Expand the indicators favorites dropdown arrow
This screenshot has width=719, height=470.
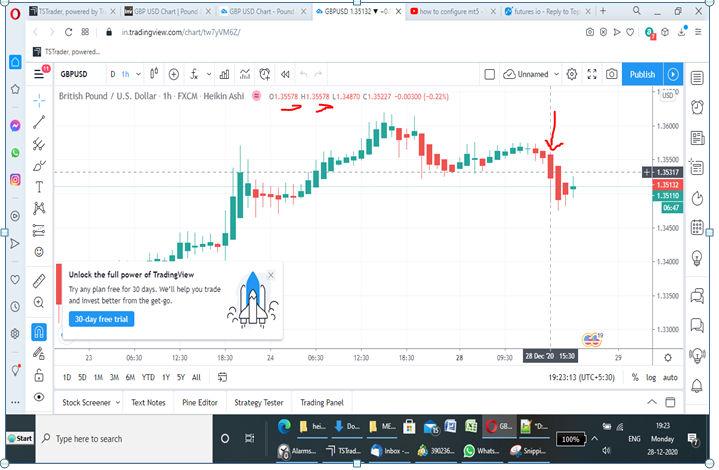click(209, 74)
